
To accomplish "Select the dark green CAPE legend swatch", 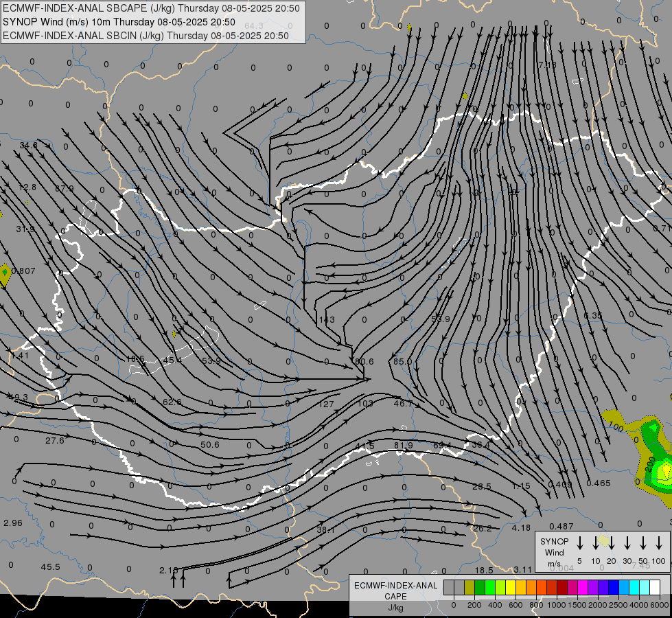I will coord(480,588).
